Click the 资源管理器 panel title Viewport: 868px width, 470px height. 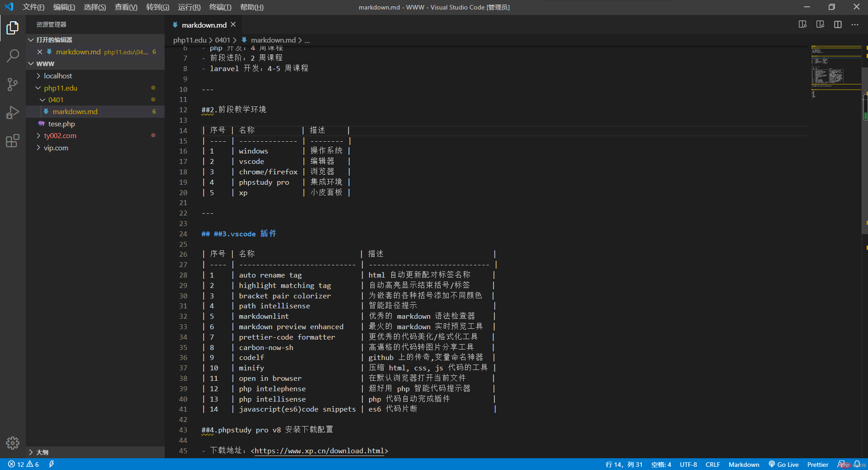[51, 24]
